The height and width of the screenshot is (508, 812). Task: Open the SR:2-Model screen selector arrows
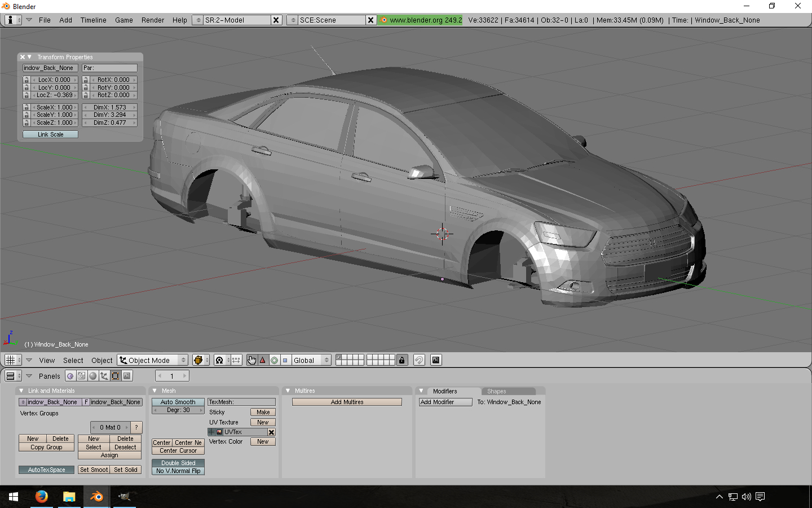click(x=197, y=20)
